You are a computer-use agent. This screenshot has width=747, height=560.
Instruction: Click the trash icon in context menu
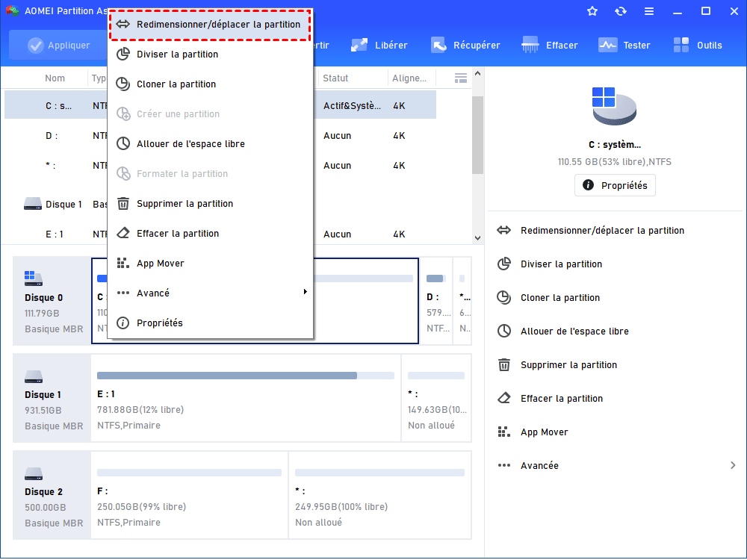[123, 204]
